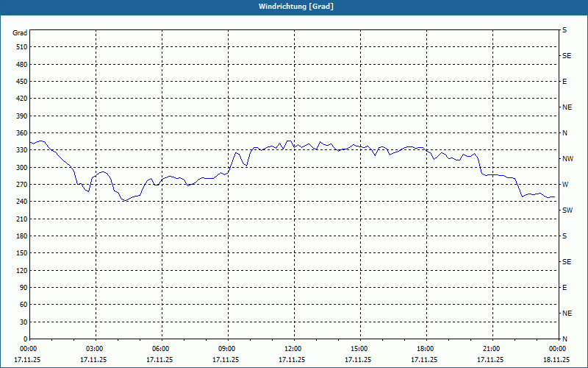Click the 'Windrichtung [Grad]' chart title
Screen dimensions: 588x368
296,7
